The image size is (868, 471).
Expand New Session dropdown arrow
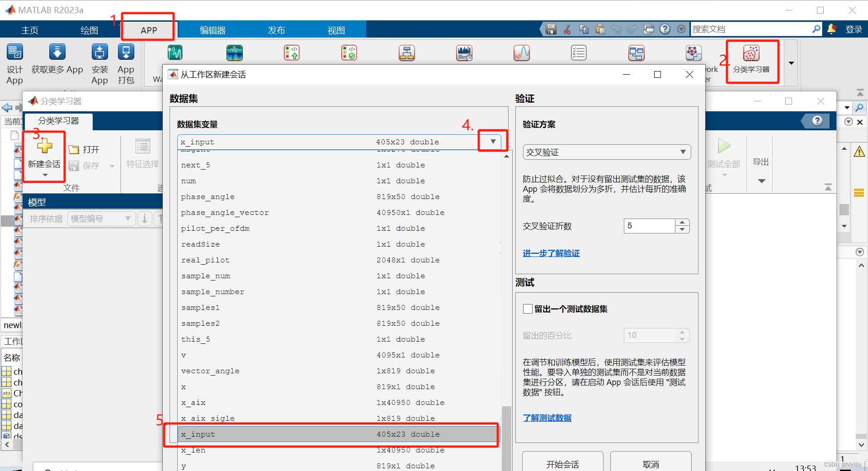pos(45,175)
